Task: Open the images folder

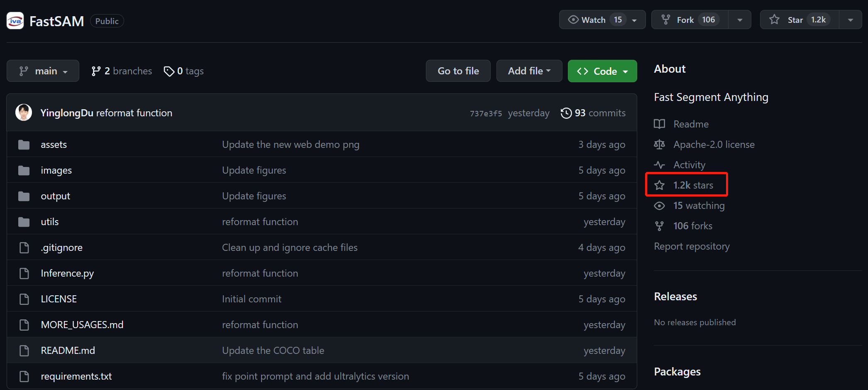Action: [56, 170]
